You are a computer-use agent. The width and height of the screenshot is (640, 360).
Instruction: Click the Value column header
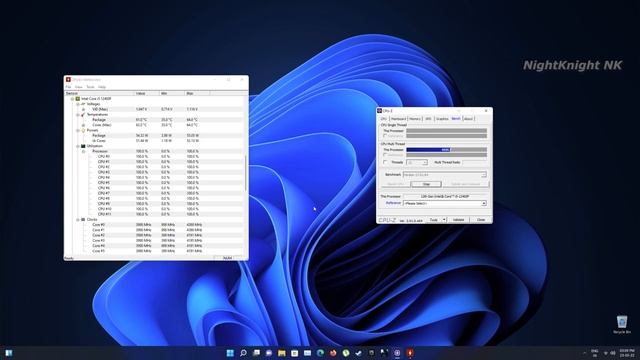click(x=147, y=93)
